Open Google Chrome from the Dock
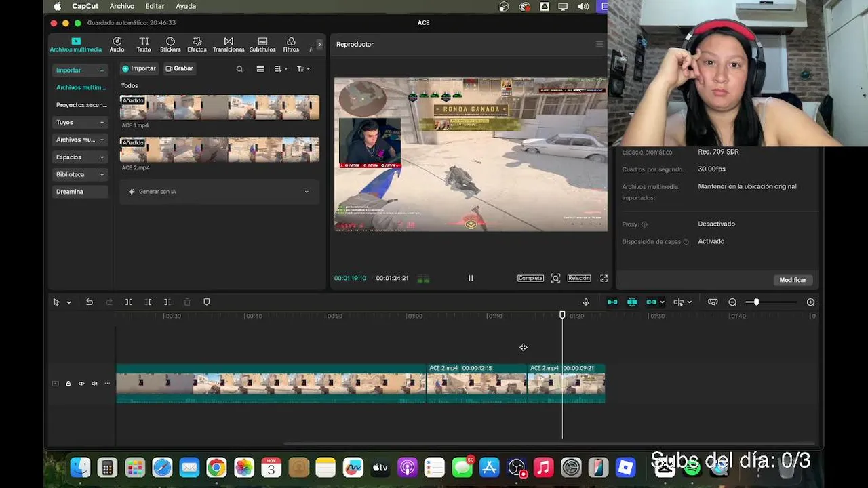 click(x=216, y=467)
